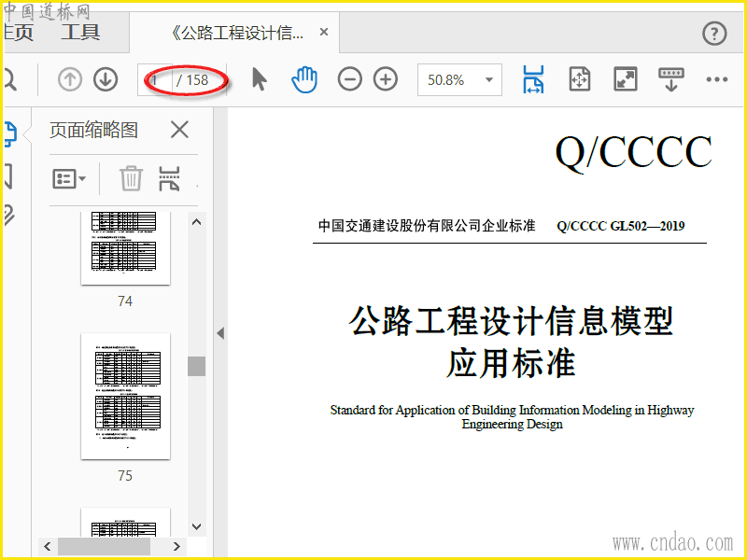Close the 页面缩略图 panel

tap(179, 130)
